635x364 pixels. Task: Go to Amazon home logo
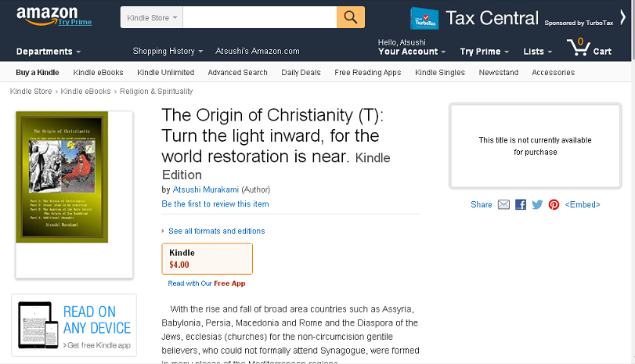[x=48, y=14]
